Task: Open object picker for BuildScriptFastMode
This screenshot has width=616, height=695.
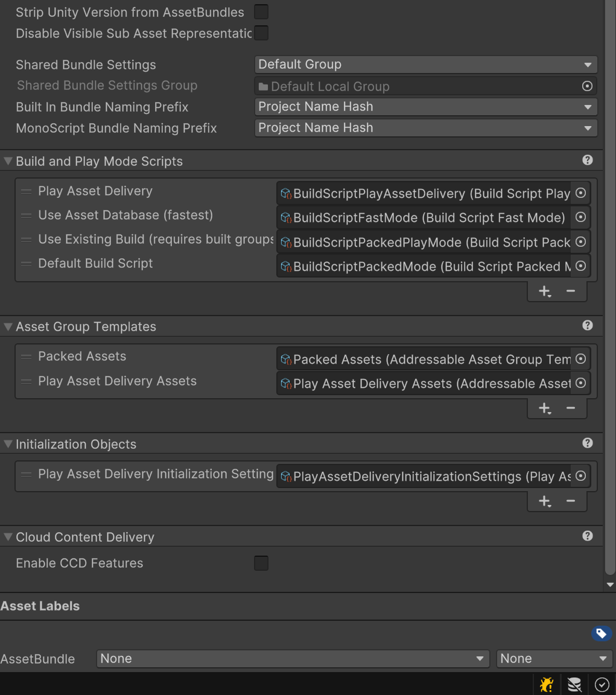Action: (580, 217)
